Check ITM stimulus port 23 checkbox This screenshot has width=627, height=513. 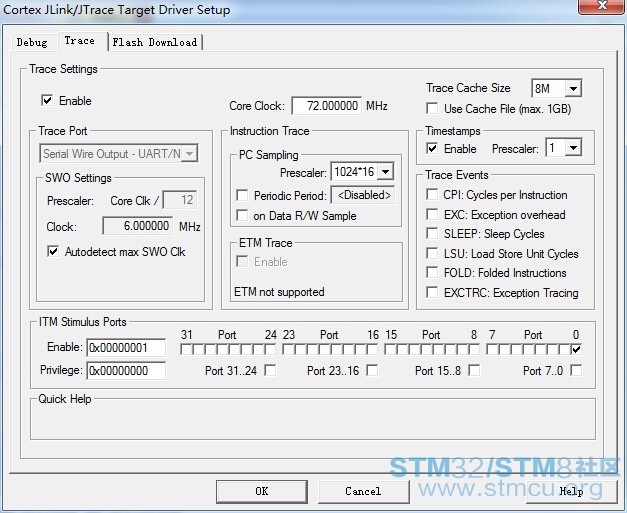(288, 349)
